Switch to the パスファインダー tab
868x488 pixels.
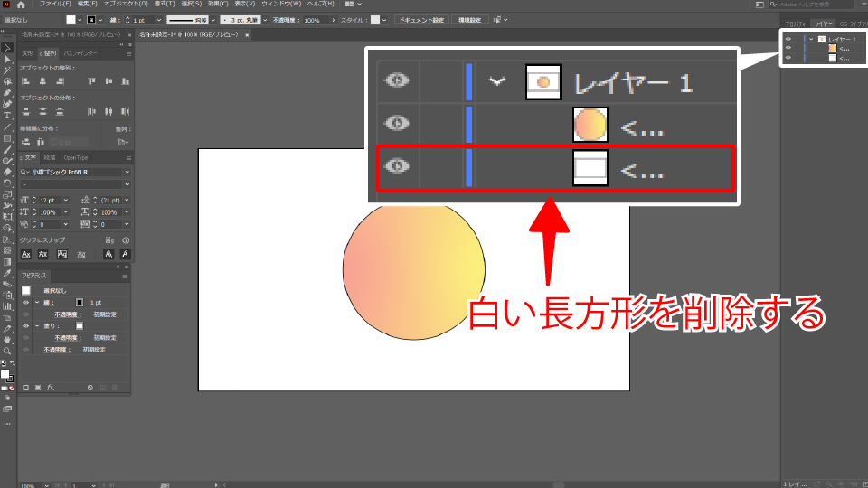tap(80, 53)
